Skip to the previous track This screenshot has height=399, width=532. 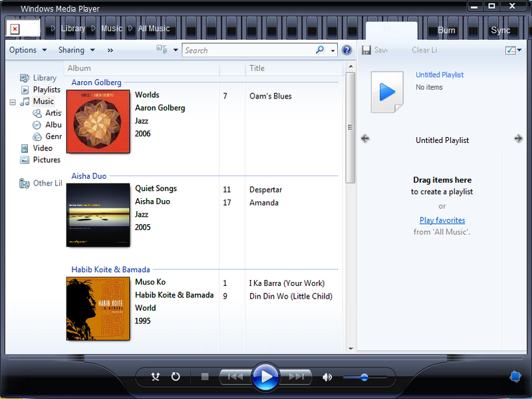(235, 376)
